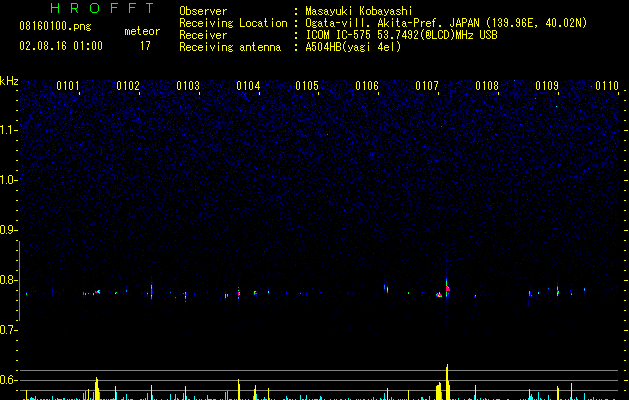
Task: Click the HROFFT title text
Action: pyautogui.click(x=103, y=8)
